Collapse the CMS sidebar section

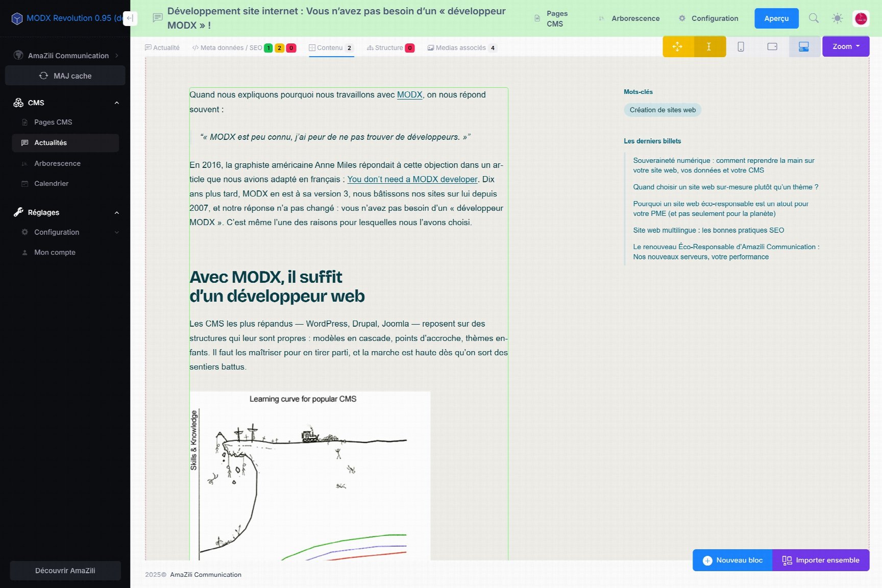click(x=116, y=103)
